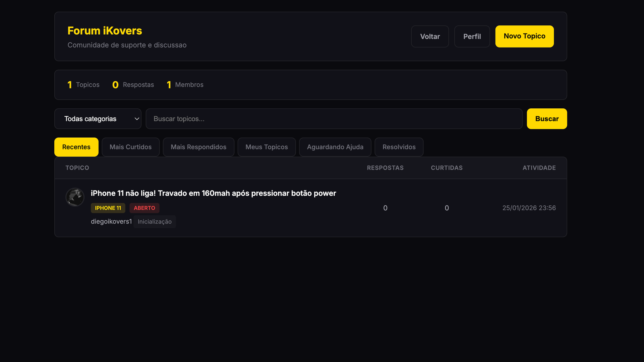Open the Todas categorias dropdown
644x362 pixels.
pyautogui.click(x=98, y=119)
